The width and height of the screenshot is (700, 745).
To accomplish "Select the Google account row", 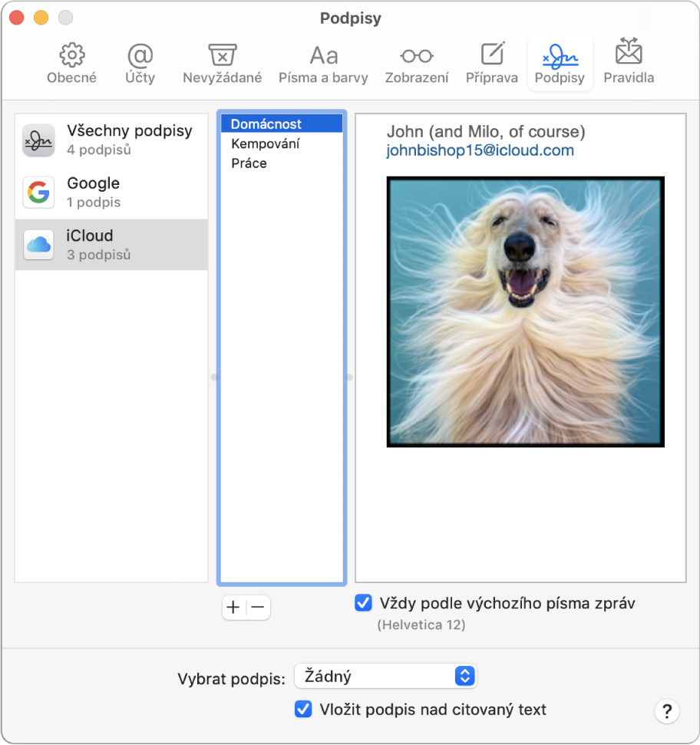I will click(x=111, y=192).
